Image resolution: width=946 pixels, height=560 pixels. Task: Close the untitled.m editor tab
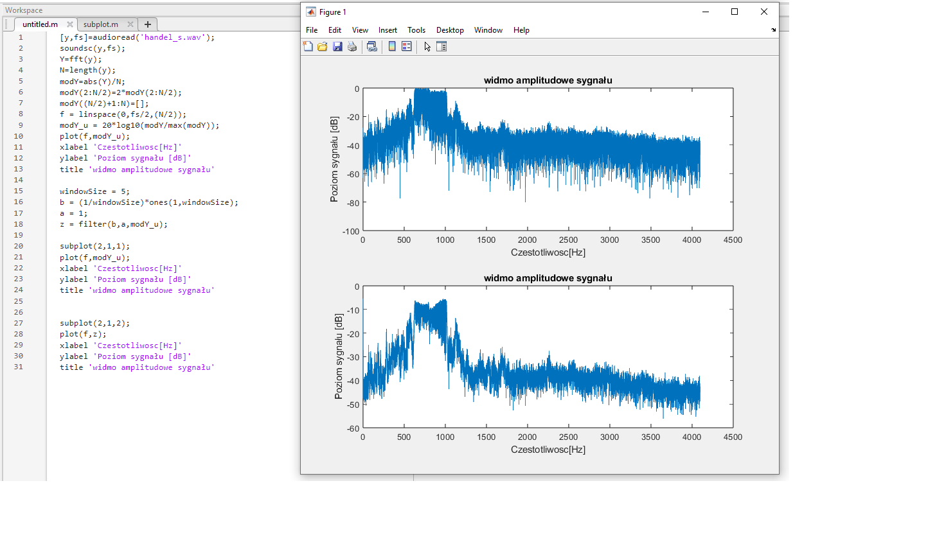point(70,24)
